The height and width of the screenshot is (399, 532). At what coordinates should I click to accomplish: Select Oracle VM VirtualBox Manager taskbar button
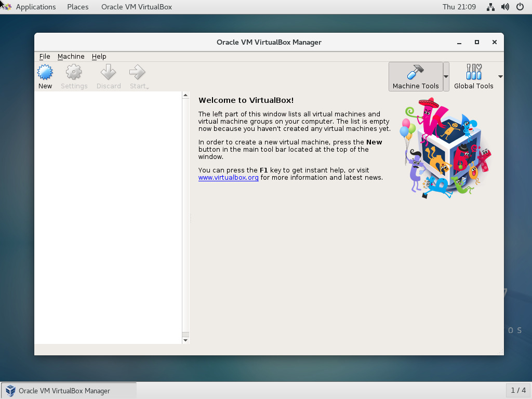[x=69, y=391]
